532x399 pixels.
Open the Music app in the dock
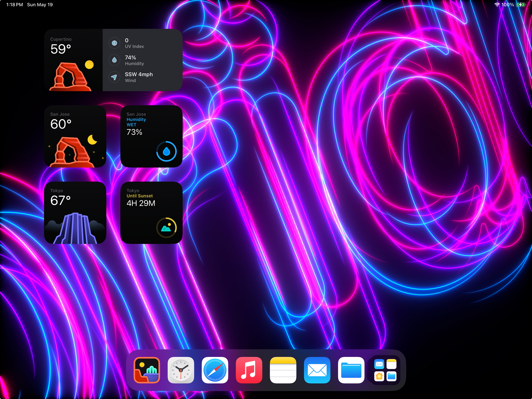249,370
